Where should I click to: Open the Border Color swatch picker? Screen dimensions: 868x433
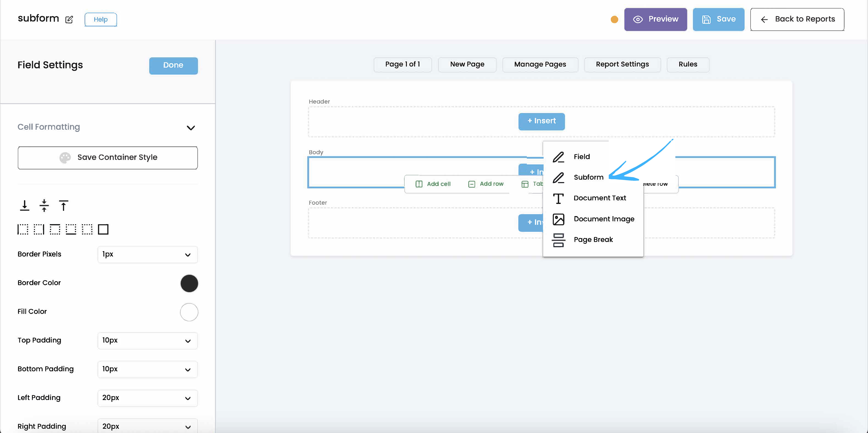pos(189,283)
